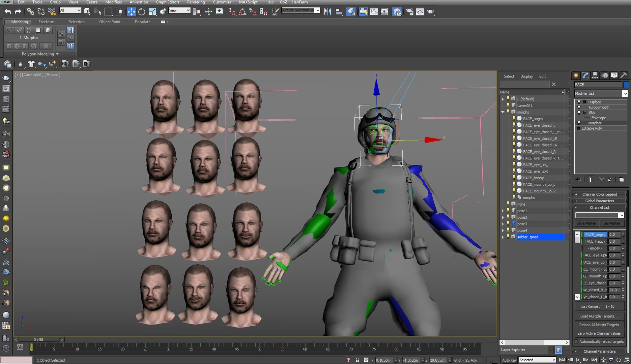
Task: Click the Undo arrow in the main toolbar
Action: tap(7, 11)
